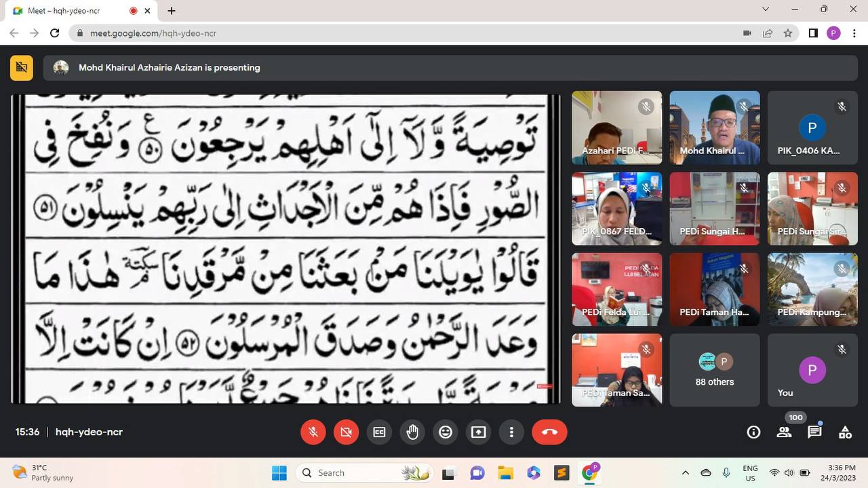This screenshot has width=868, height=488.
Task: Bookmark this tab with the star icon
Action: [x=788, y=33]
